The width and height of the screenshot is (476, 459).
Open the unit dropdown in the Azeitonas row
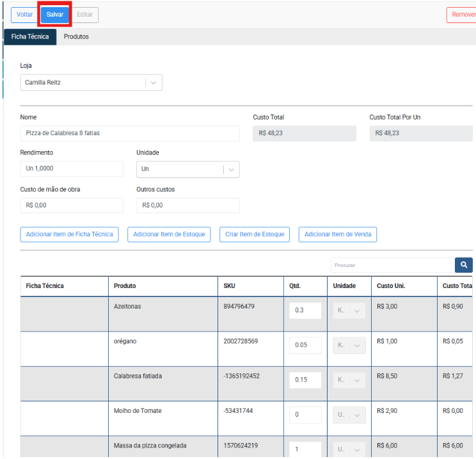pyautogui.click(x=349, y=310)
